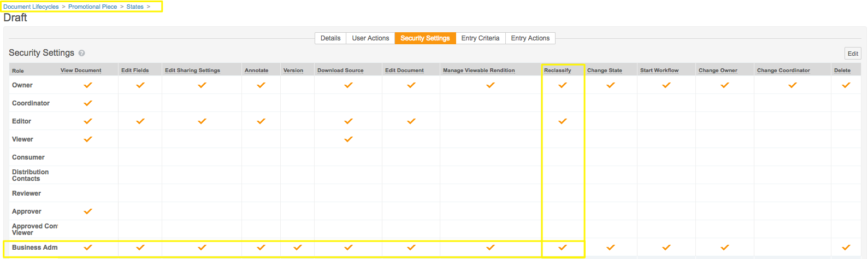Screen dimensions: 868x259
Task: Click Coordinator's View Document checkmark
Action: click(x=88, y=103)
